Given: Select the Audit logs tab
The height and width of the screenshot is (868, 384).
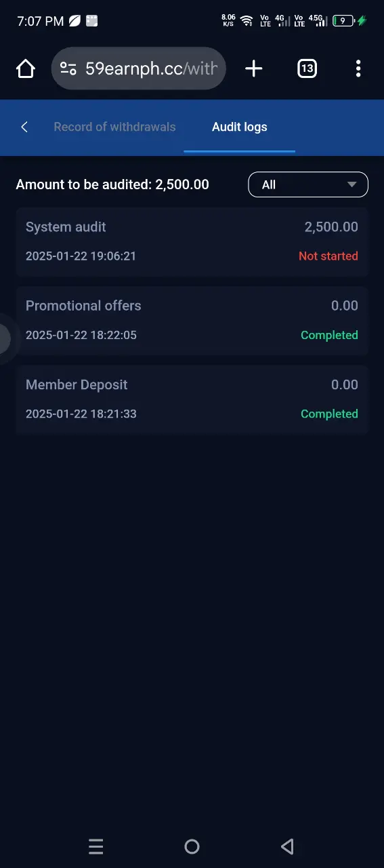Looking at the screenshot, I should [240, 127].
